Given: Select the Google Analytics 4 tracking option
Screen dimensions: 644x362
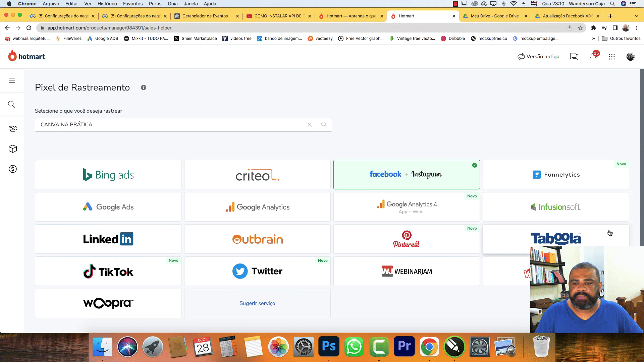Looking at the screenshot, I should click(406, 207).
